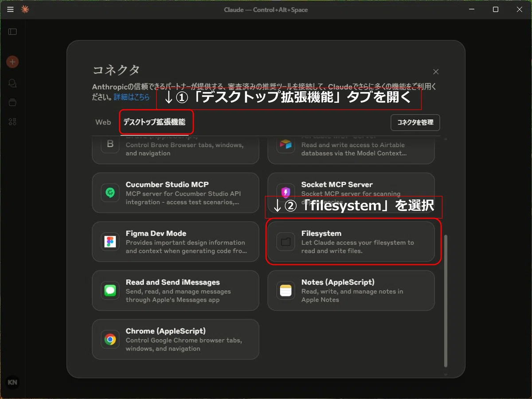The image size is (532, 399).
Task: Open the projects icon in sidebar
Action: point(12,102)
